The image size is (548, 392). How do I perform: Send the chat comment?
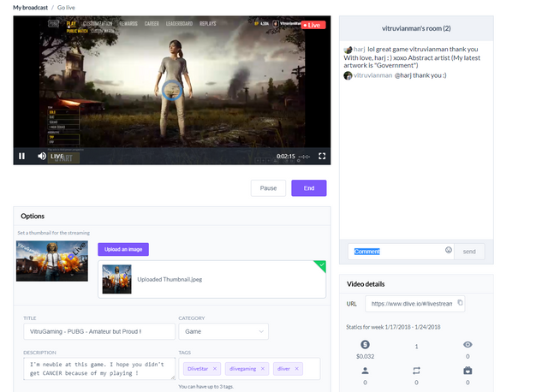tap(469, 252)
